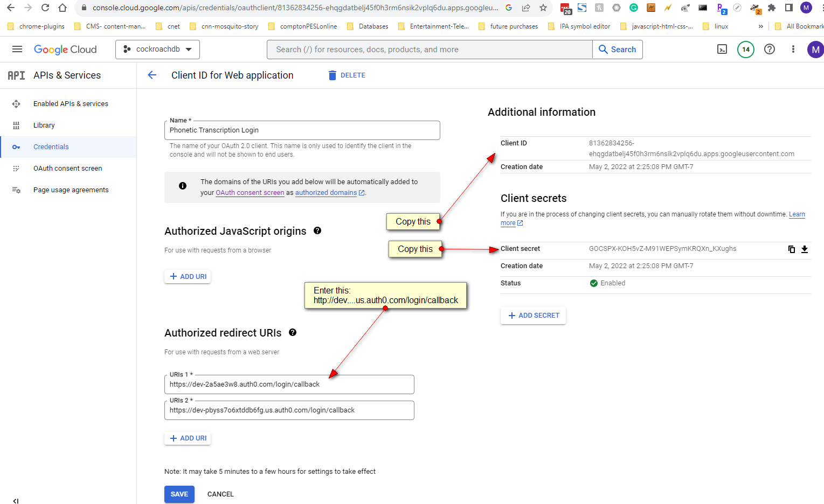Open the notifications badge showing 14
Screen dimensions: 824x504
tap(746, 50)
